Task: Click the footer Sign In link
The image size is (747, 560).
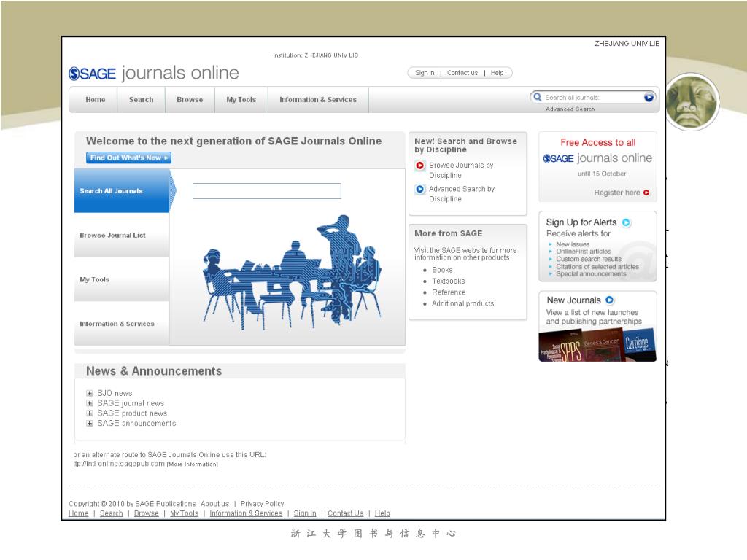Action: point(305,513)
